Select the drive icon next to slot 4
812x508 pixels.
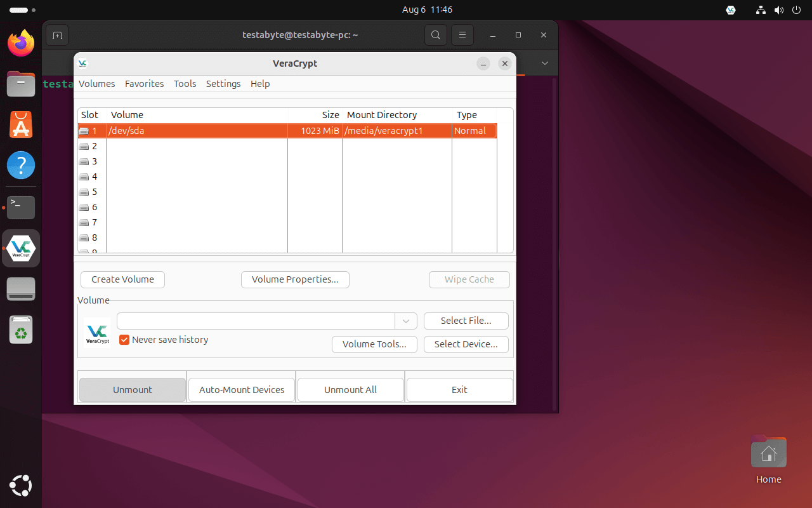pyautogui.click(x=84, y=177)
